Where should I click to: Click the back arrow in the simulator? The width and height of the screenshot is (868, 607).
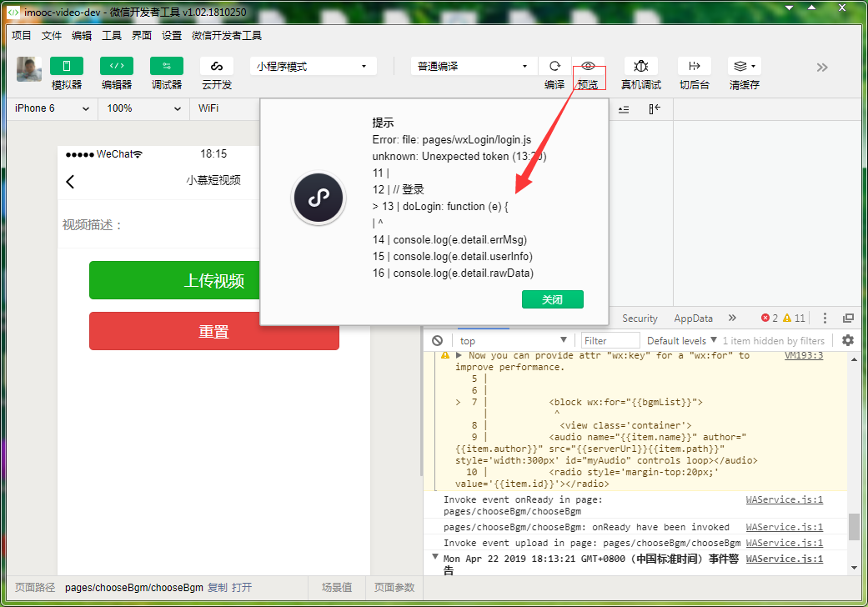pyautogui.click(x=70, y=182)
